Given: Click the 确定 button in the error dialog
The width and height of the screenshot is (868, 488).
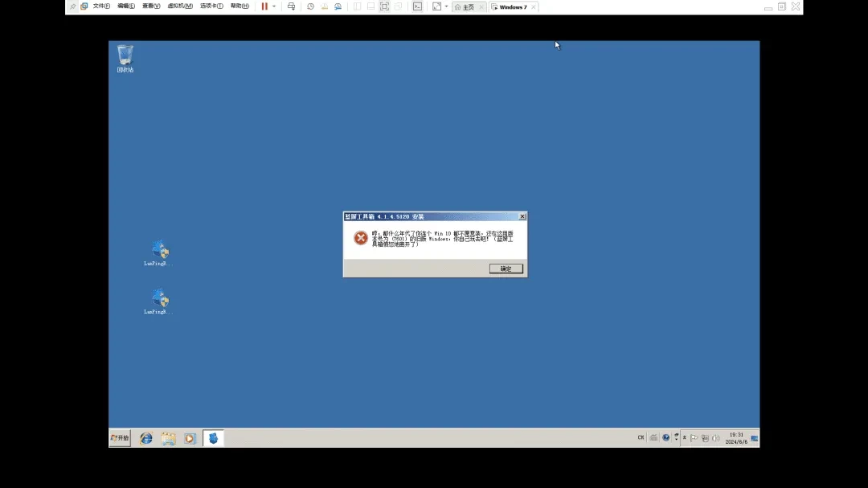Looking at the screenshot, I should point(506,269).
